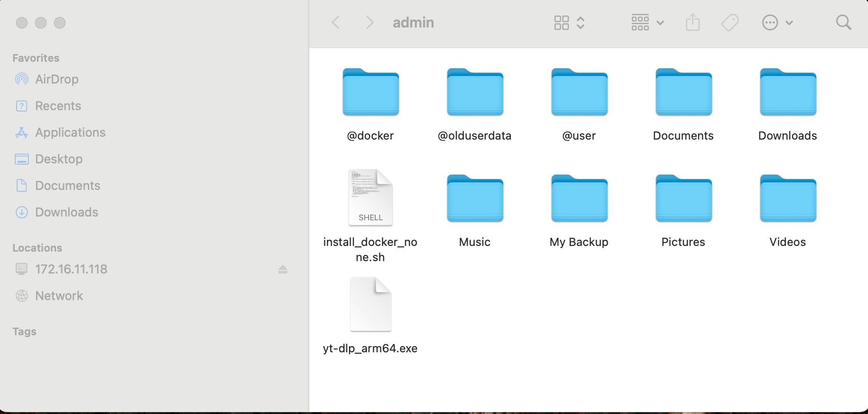Expand the More actions ellipsis menu
This screenshot has width=868, height=414.
coord(777,22)
